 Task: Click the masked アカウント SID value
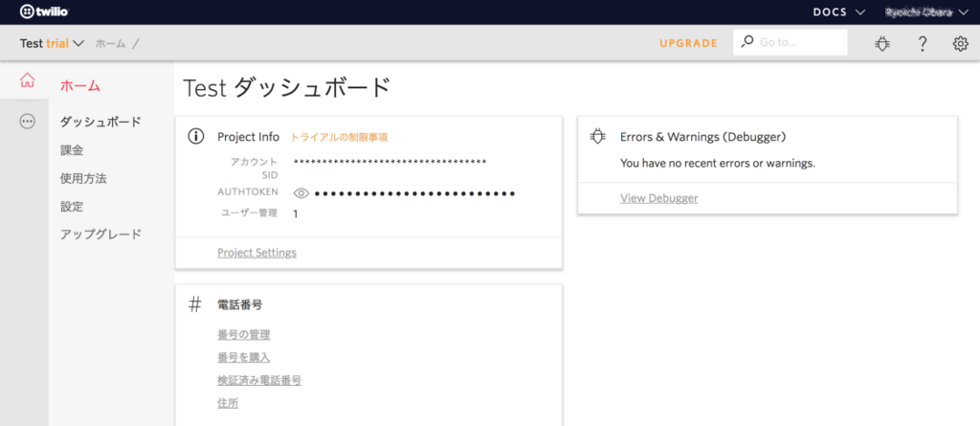click(x=390, y=163)
